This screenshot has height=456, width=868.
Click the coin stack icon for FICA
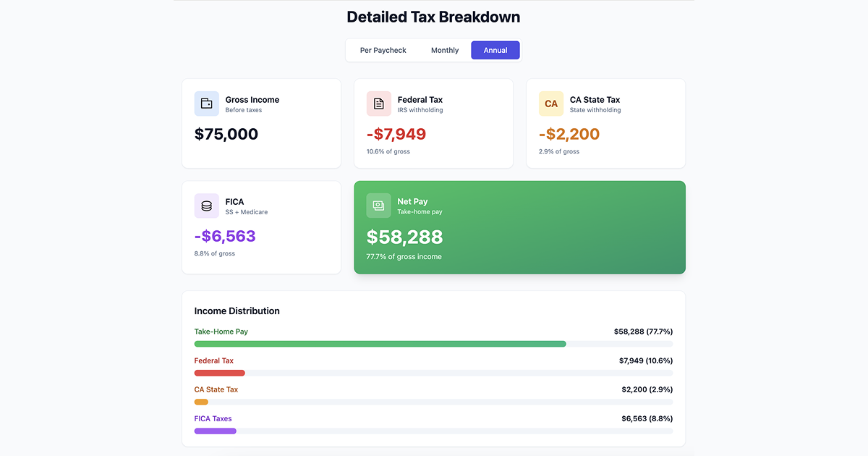click(206, 206)
